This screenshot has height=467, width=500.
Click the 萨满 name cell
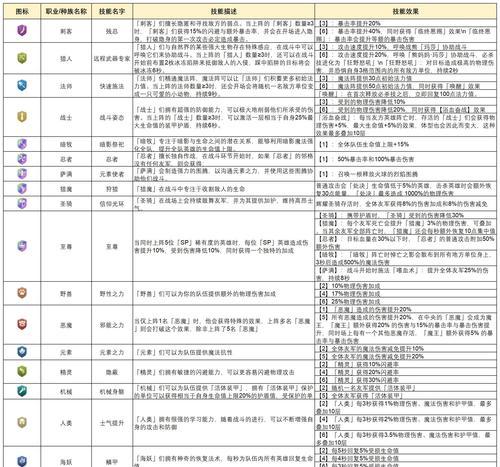(x=66, y=174)
